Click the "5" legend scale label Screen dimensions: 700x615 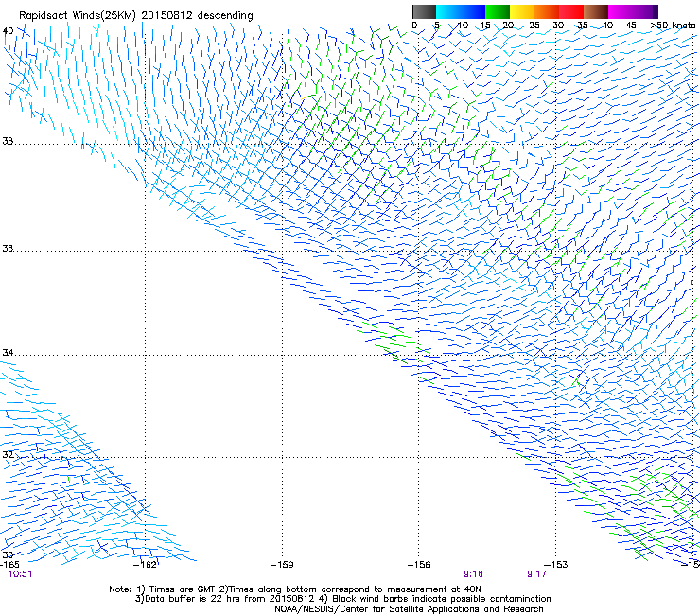(437, 26)
